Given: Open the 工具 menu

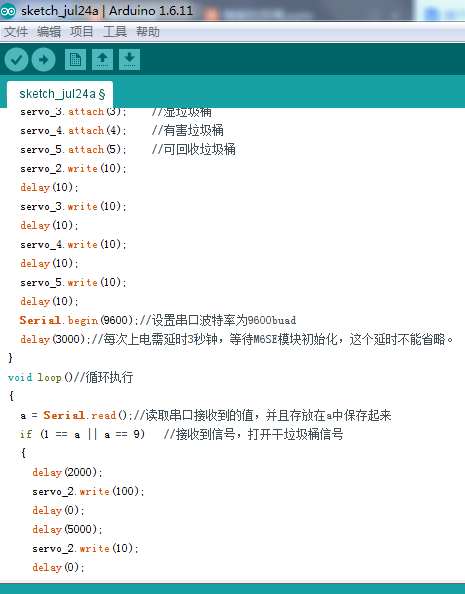Looking at the screenshot, I should tap(115, 31).
